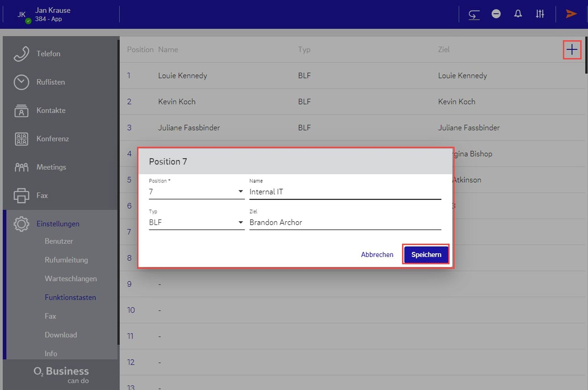Open Kontakte with the contacts icon
Image resolution: width=588 pixels, height=390 pixels.
click(x=21, y=111)
